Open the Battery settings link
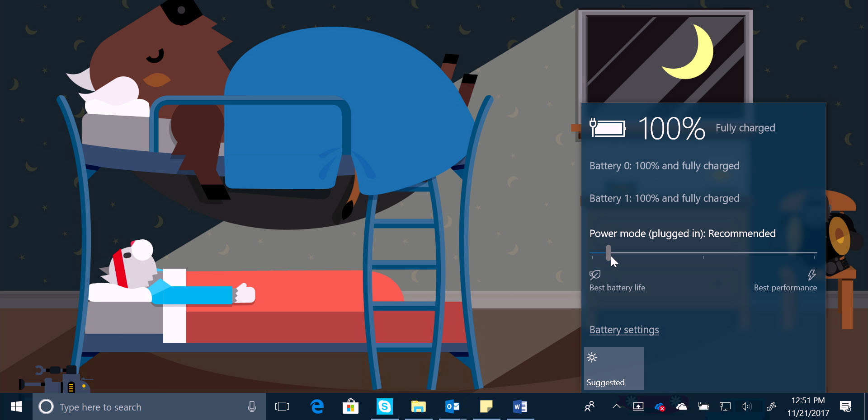Image resolution: width=868 pixels, height=420 pixels. (624, 330)
